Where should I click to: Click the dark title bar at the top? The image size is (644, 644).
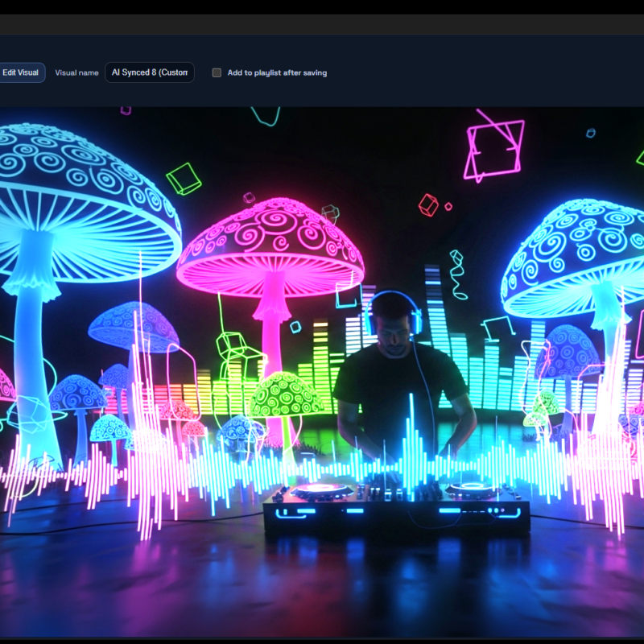(322, 24)
